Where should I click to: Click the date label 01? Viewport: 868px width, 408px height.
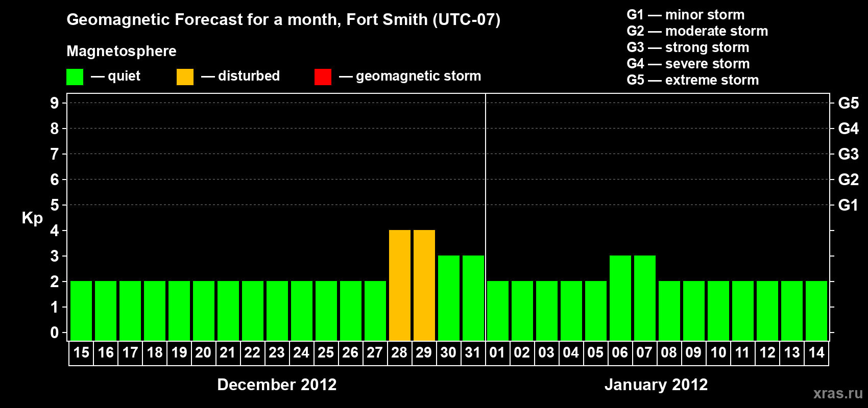(497, 352)
